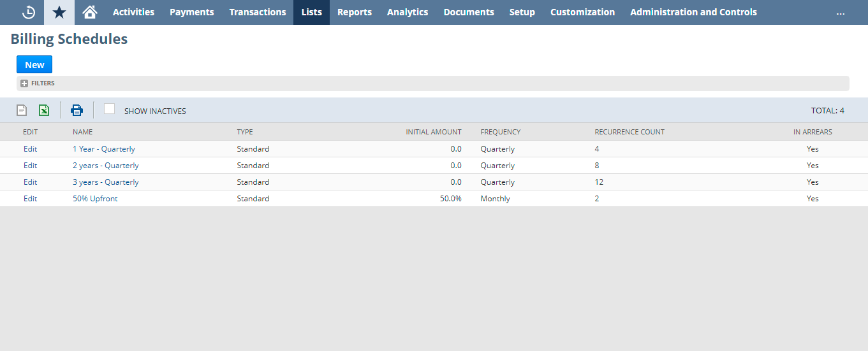The image size is (868, 351).
Task: Open the Recent Records clock icon
Action: 29,12
